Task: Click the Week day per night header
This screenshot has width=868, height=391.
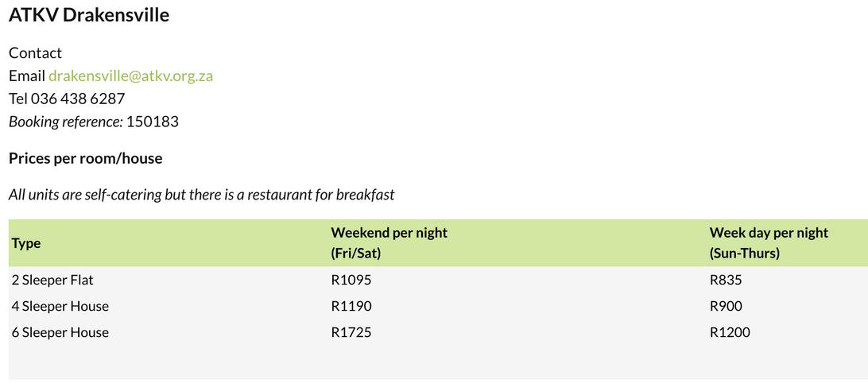Action: [x=769, y=242]
